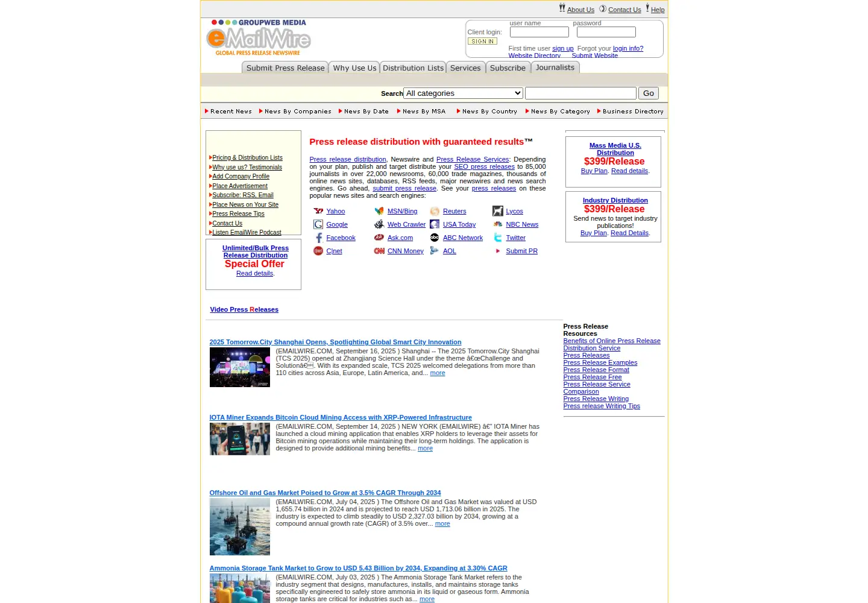Click the Reuters icon

coord(435,211)
